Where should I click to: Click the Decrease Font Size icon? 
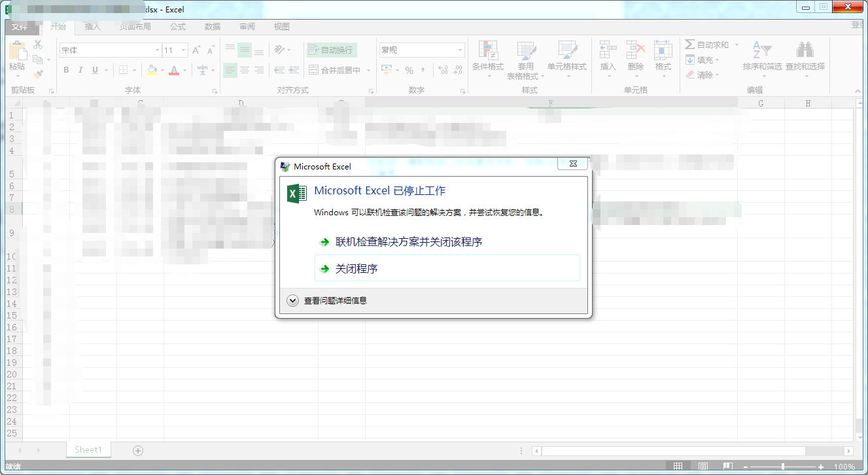(211, 50)
